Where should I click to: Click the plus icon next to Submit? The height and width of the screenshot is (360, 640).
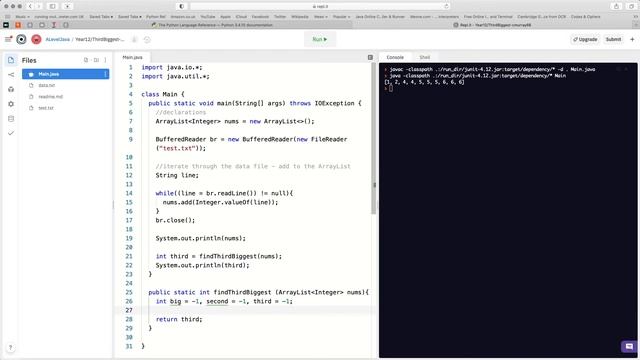tap(632, 39)
